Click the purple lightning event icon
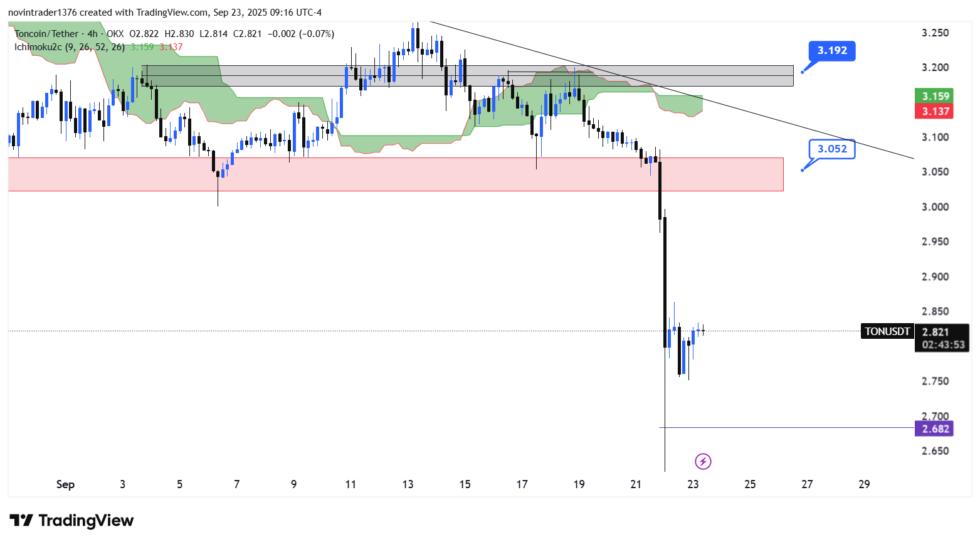Screen dimensions: 980x544 coord(703,462)
